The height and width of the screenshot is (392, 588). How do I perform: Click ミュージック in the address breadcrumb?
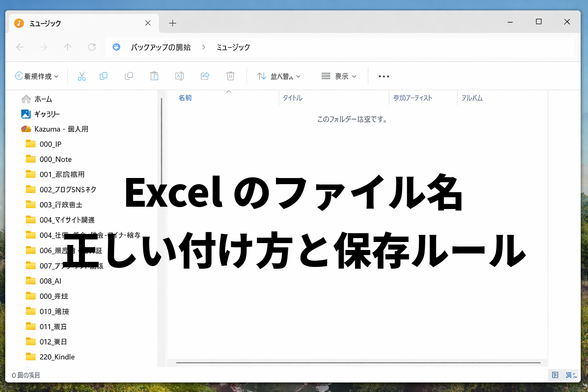(x=233, y=47)
